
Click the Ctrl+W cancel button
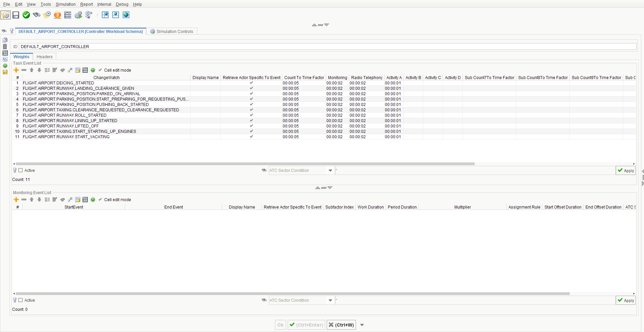[x=341, y=325]
